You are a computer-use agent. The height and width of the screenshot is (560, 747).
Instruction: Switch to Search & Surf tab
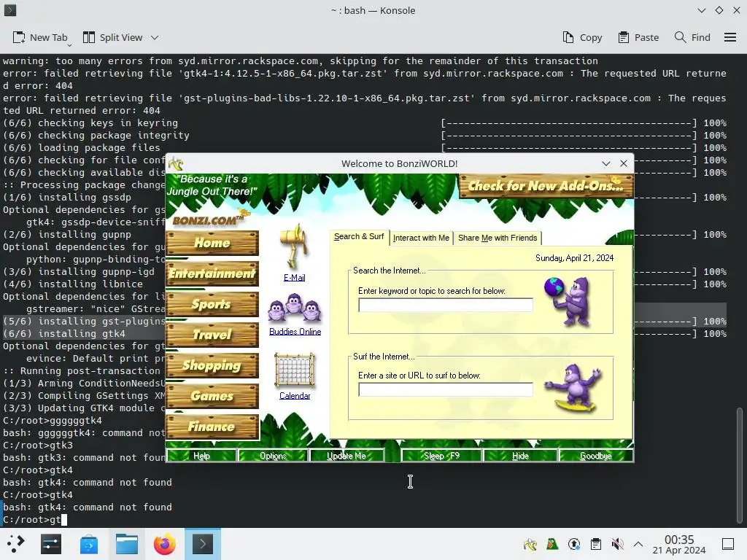359,237
